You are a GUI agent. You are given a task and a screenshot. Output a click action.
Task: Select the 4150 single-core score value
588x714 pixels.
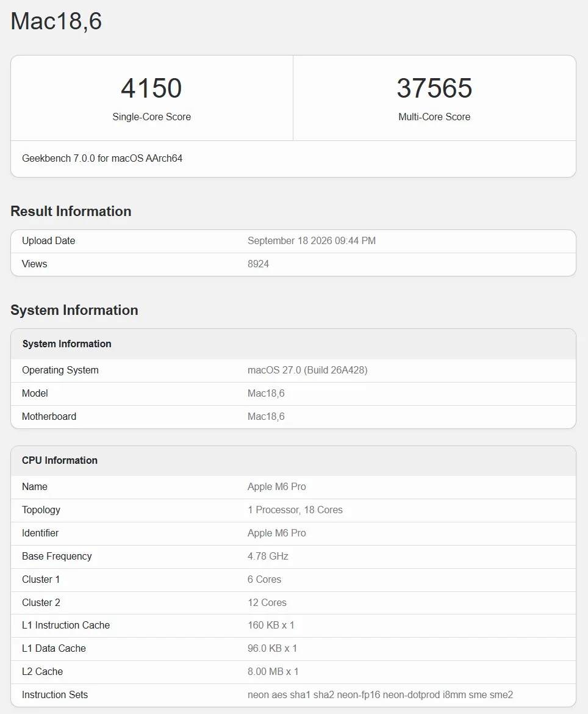[151, 88]
